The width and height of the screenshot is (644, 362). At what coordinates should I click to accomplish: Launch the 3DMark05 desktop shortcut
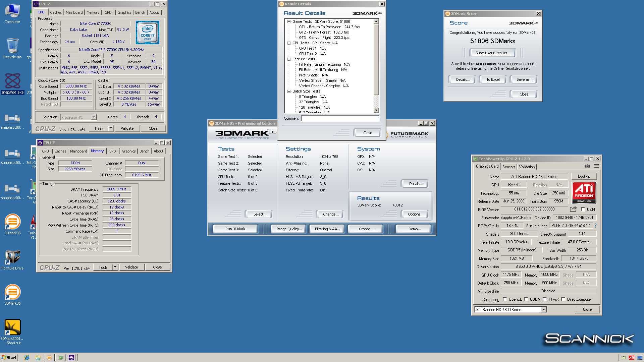pos(12,224)
